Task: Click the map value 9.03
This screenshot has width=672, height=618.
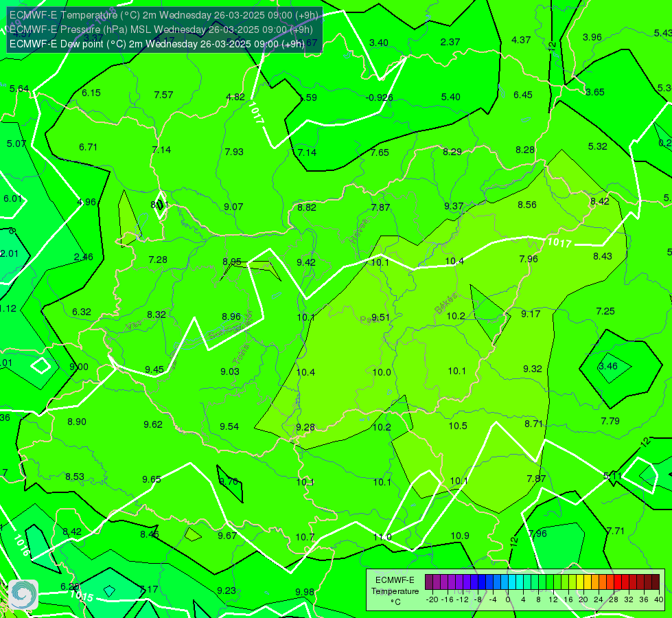Action: pos(230,371)
